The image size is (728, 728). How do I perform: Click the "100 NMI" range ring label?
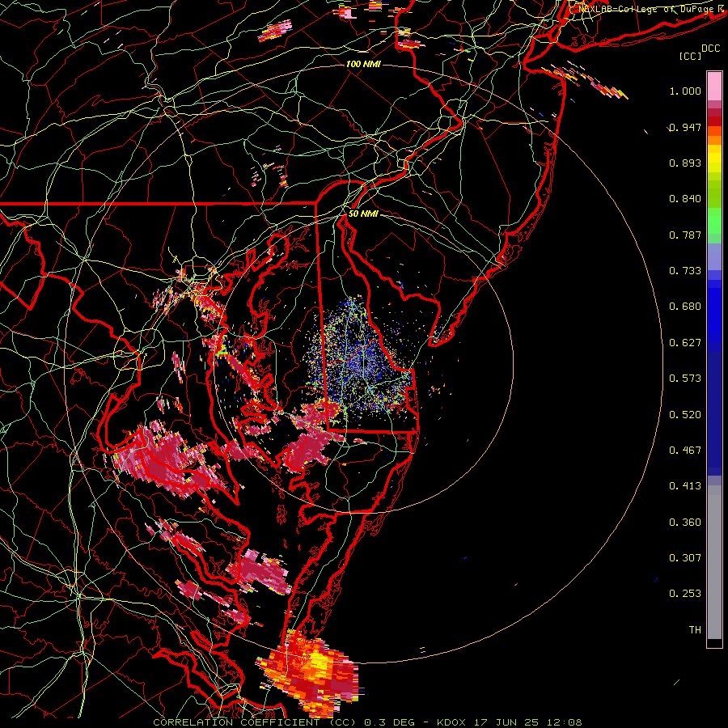tap(363, 64)
